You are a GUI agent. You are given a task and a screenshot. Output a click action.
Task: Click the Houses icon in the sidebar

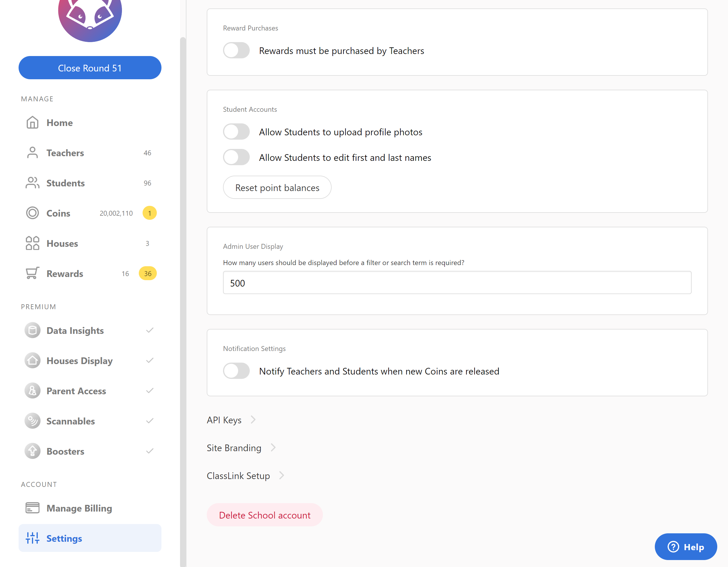[x=32, y=243]
